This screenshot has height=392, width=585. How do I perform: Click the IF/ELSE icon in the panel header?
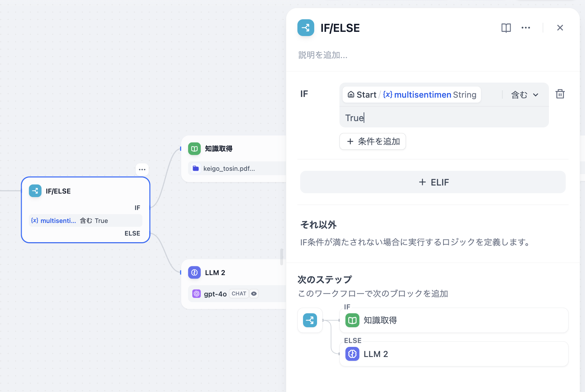[305, 28]
